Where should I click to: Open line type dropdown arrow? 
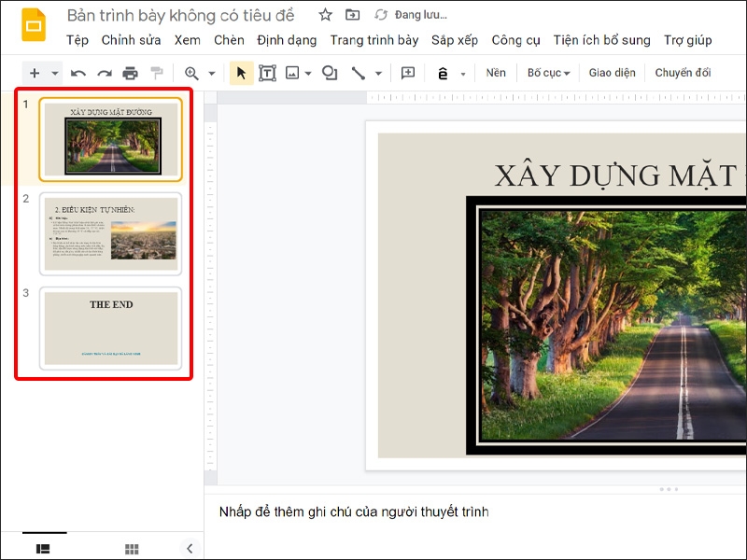(378, 74)
